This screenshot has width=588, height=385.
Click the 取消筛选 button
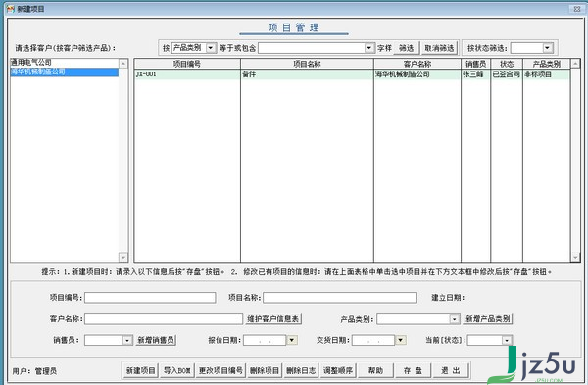pyautogui.click(x=439, y=48)
